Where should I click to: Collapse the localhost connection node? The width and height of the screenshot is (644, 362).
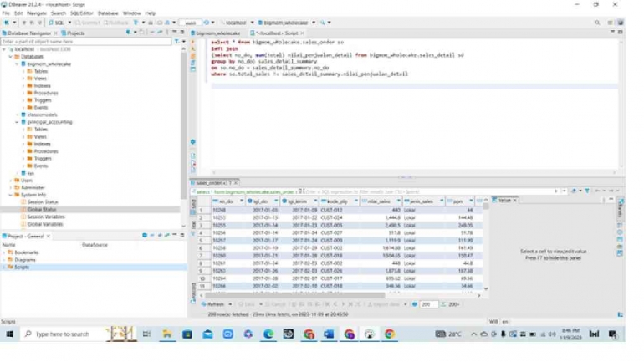tap(4, 49)
